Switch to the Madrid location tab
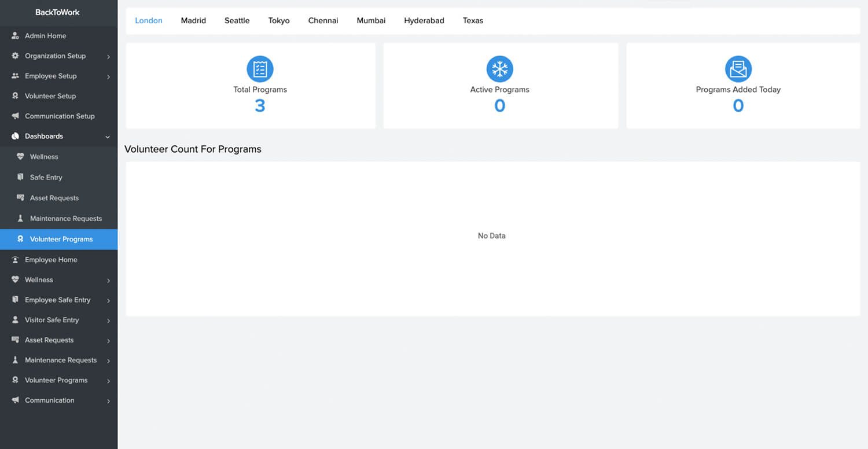 tap(193, 21)
